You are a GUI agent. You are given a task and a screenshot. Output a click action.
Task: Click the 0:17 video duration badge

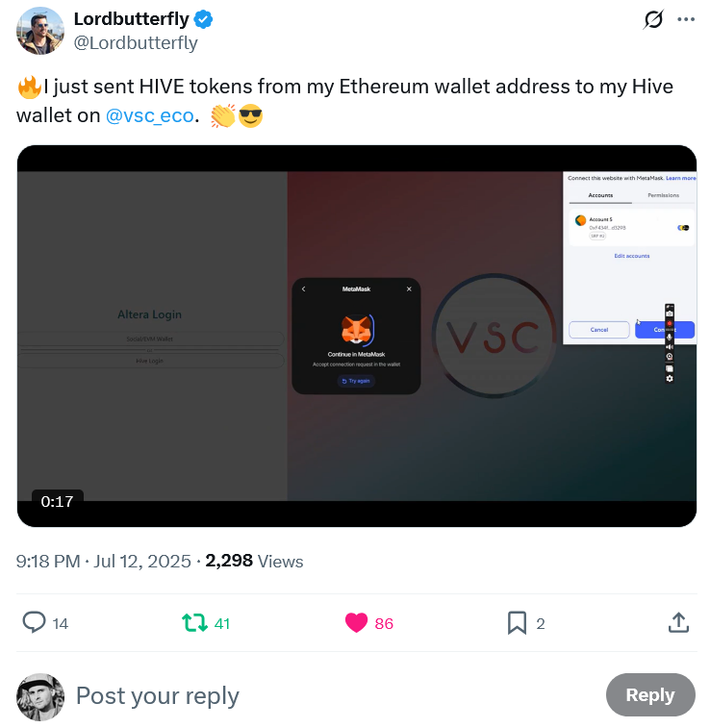(x=57, y=501)
